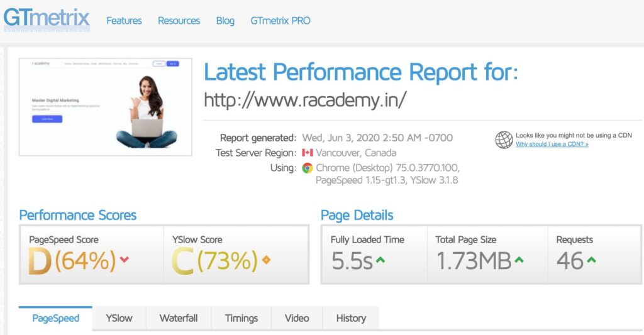The width and height of the screenshot is (644, 335).
Task: Click 'PageSpeed 1.15-gt1.3, YSlow 3.1.8' text
Action: click(x=387, y=180)
